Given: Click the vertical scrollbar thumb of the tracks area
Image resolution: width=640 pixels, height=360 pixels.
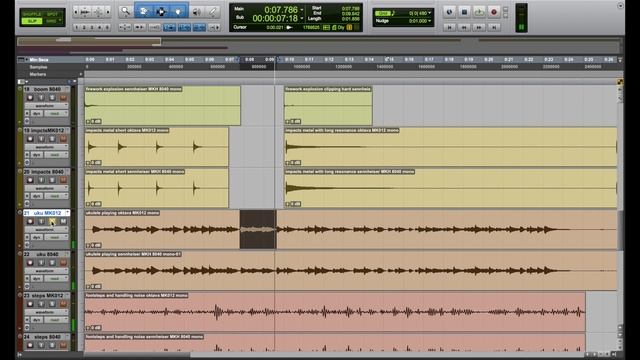Looking at the screenshot, I should pyautogui.click(x=621, y=231).
